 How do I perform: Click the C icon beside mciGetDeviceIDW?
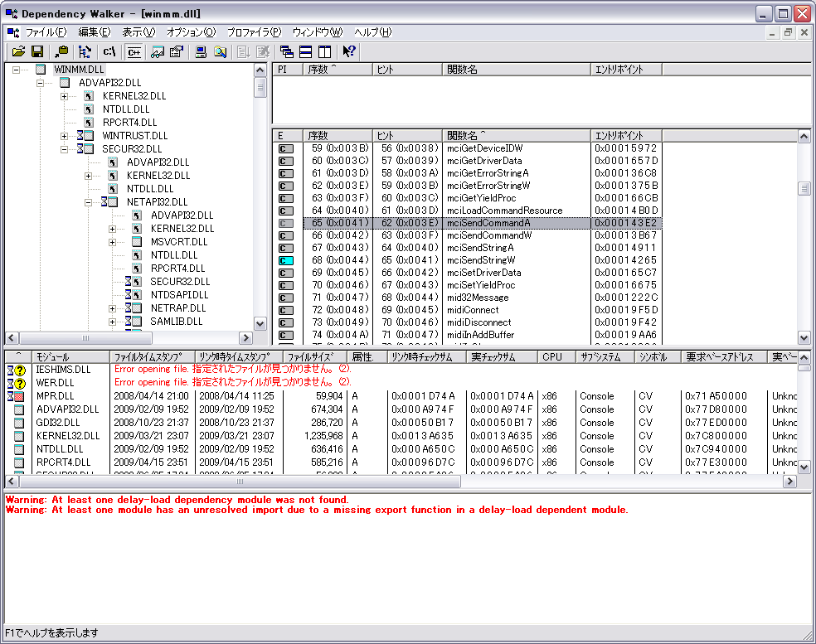tap(286, 149)
